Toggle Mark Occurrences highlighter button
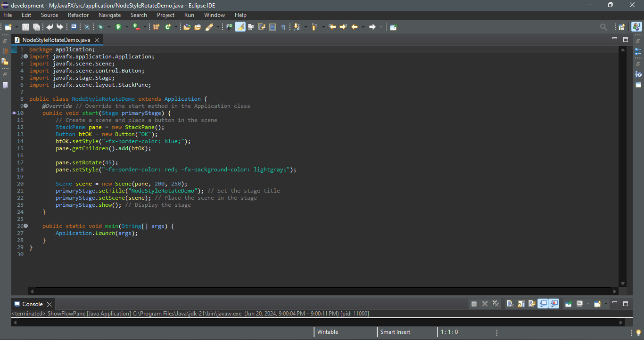This screenshot has height=340, width=644. [x=240, y=27]
